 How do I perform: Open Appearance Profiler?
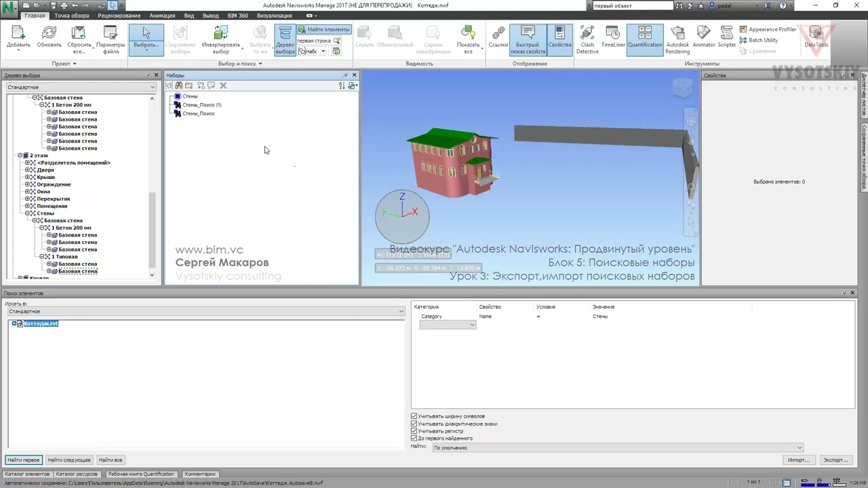point(768,29)
